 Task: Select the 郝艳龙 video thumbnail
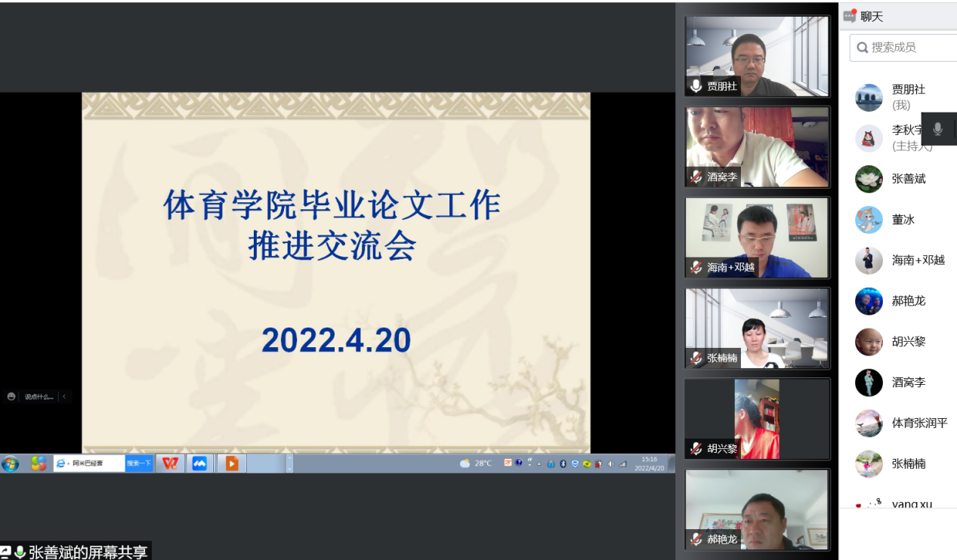(x=757, y=509)
